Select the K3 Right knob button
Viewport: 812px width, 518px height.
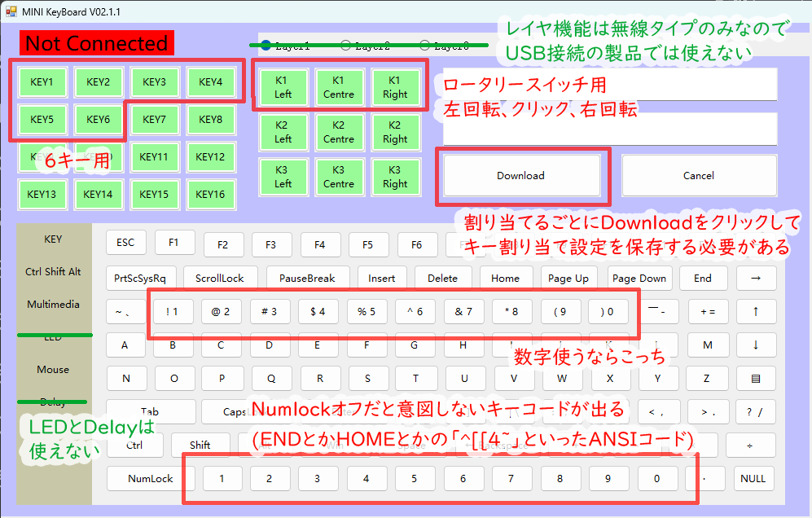tap(395, 178)
